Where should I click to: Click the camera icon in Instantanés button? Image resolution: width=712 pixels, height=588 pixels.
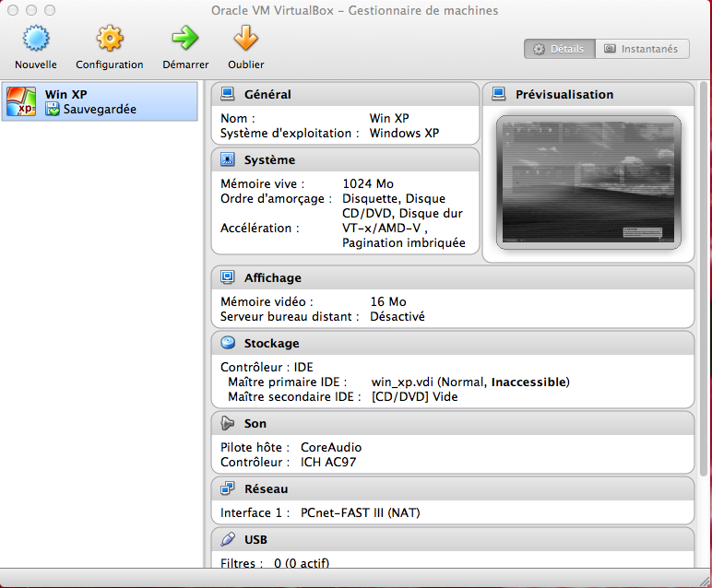(x=610, y=49)
